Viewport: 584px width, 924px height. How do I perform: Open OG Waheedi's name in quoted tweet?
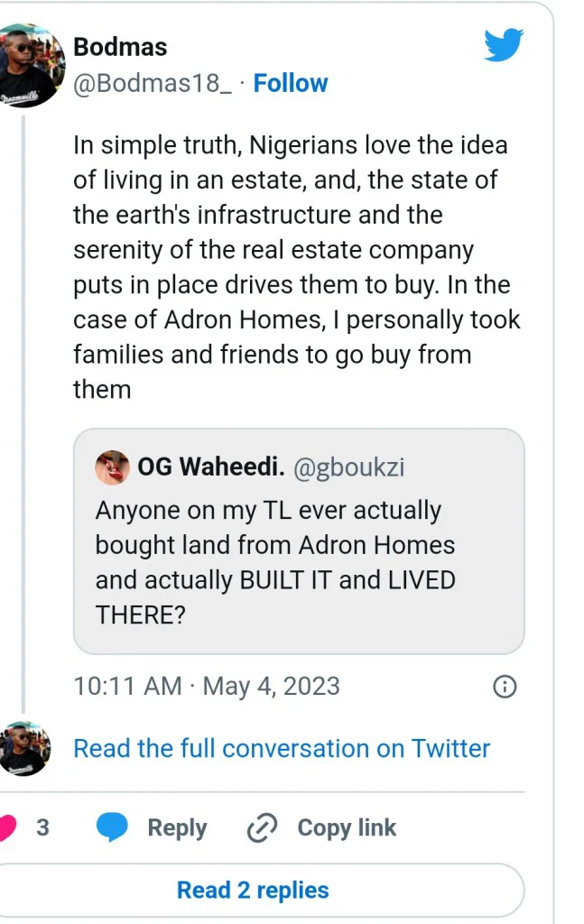coord(211,467)
